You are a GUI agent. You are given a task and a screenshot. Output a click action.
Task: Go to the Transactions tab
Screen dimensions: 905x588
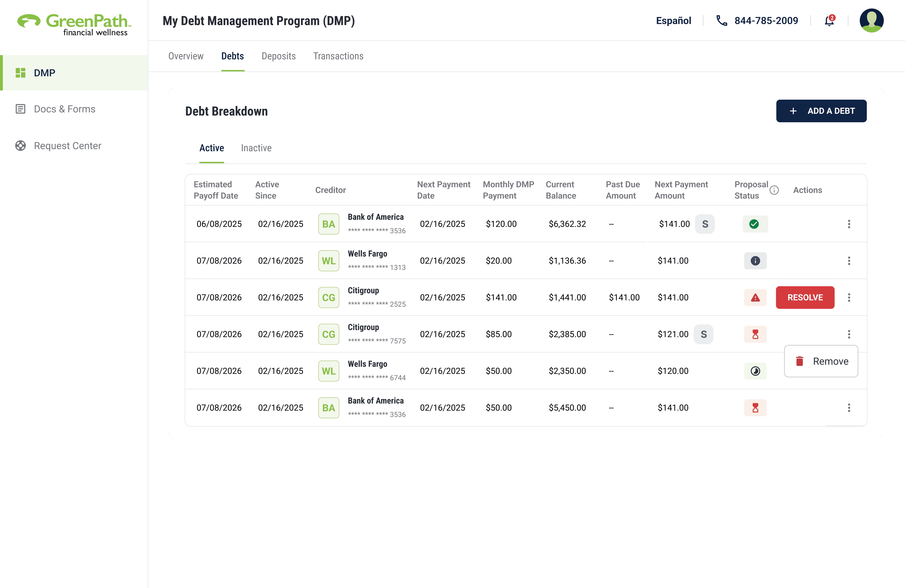(x=338, y=56)
